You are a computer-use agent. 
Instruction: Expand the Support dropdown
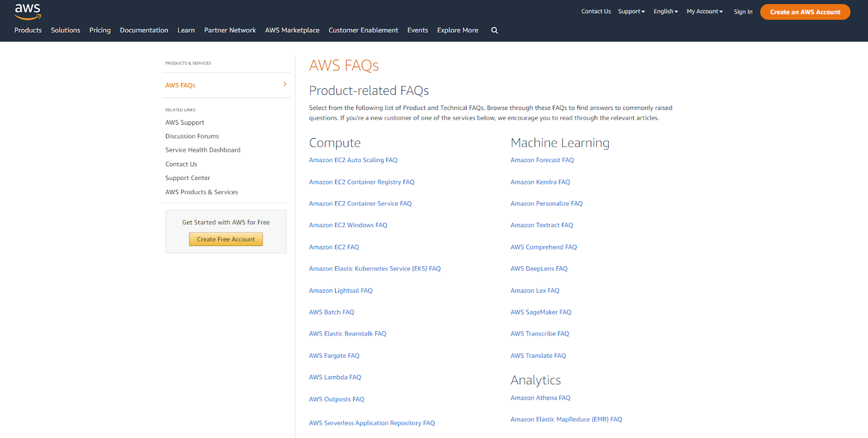point(631,11)
